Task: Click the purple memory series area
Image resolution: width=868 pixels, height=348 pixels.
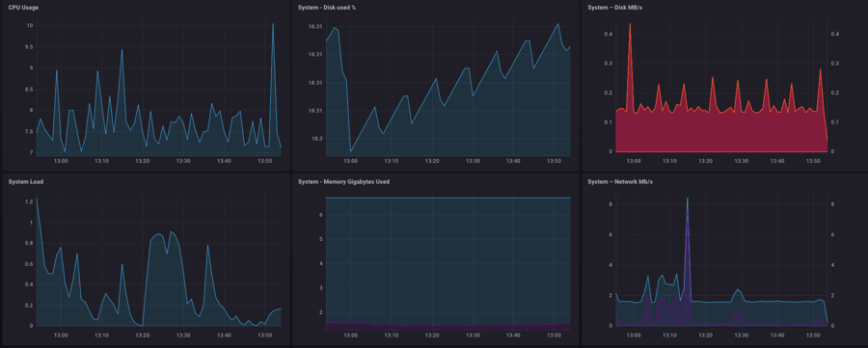Action: click(x=448, y=328)
